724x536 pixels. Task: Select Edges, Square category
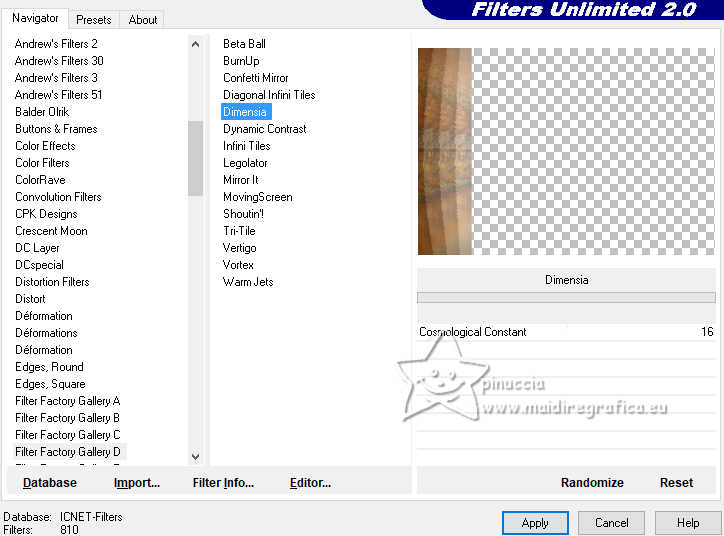[x=50, y=384]
